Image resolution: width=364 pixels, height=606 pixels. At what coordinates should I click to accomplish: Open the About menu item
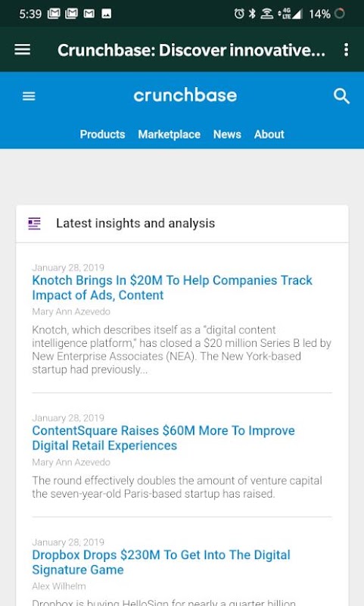tap(269, 134)
